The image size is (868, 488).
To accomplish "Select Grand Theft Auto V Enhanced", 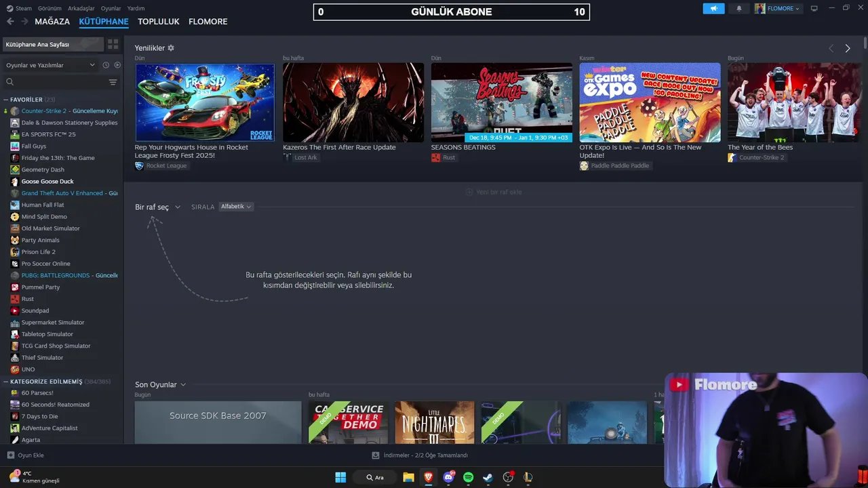I will 64,193.
